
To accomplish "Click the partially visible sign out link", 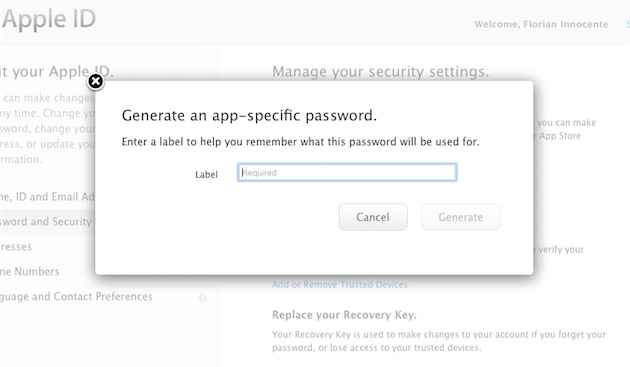I will [x=628, y=24].
